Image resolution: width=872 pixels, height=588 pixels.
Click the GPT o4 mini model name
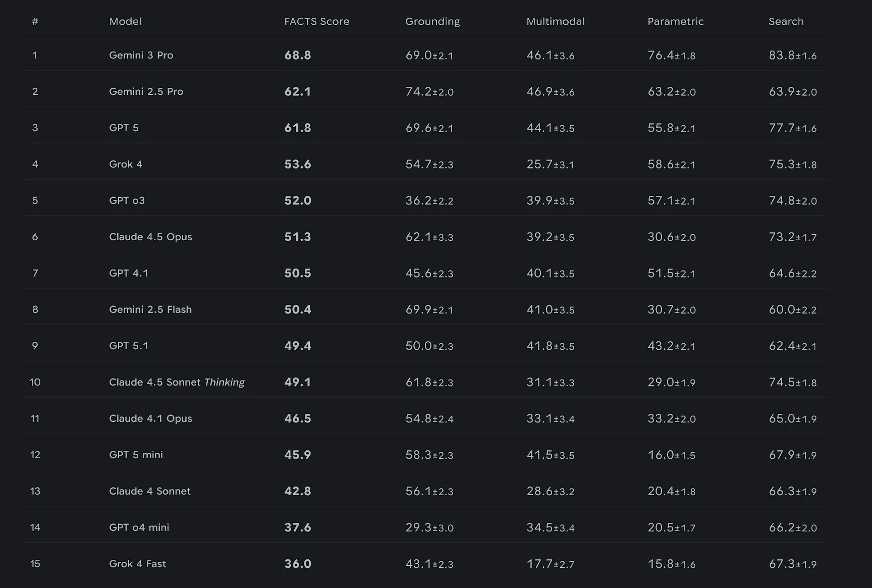click(x=139, y=527)
